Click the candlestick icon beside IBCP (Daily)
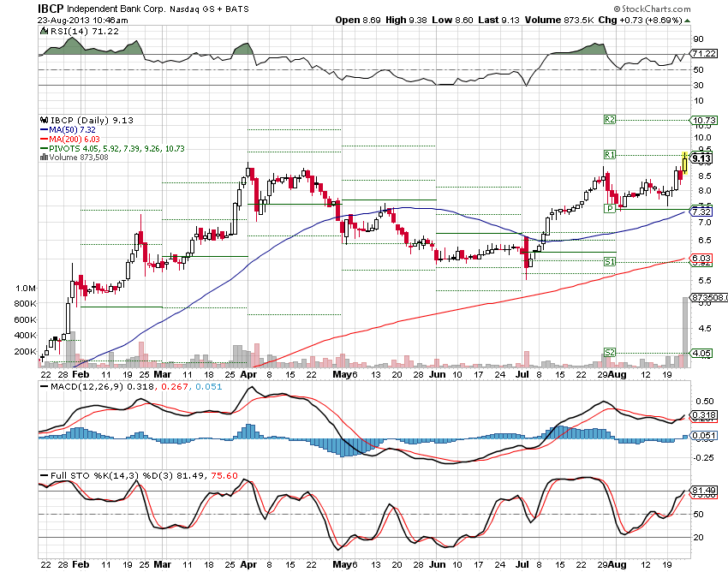Viewport: 728px width, 572px height. (x=44, y=120)
